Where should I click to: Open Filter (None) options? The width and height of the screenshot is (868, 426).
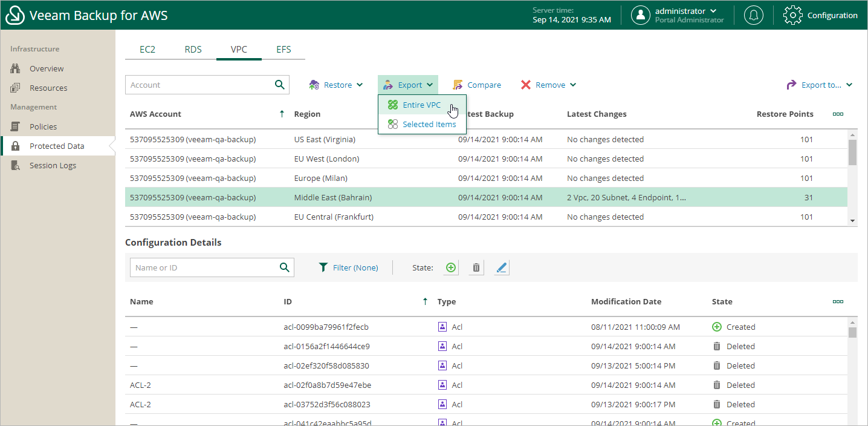click(x=349, y=267)
